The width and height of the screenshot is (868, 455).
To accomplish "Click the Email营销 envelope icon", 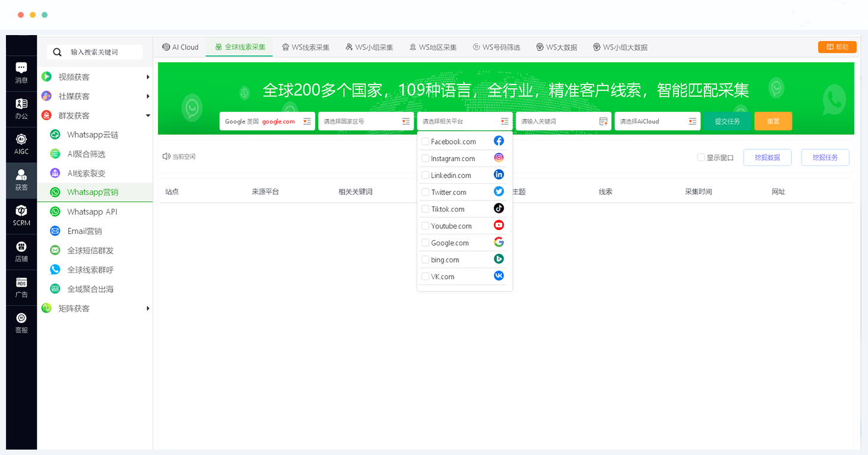I will (55, 231).
